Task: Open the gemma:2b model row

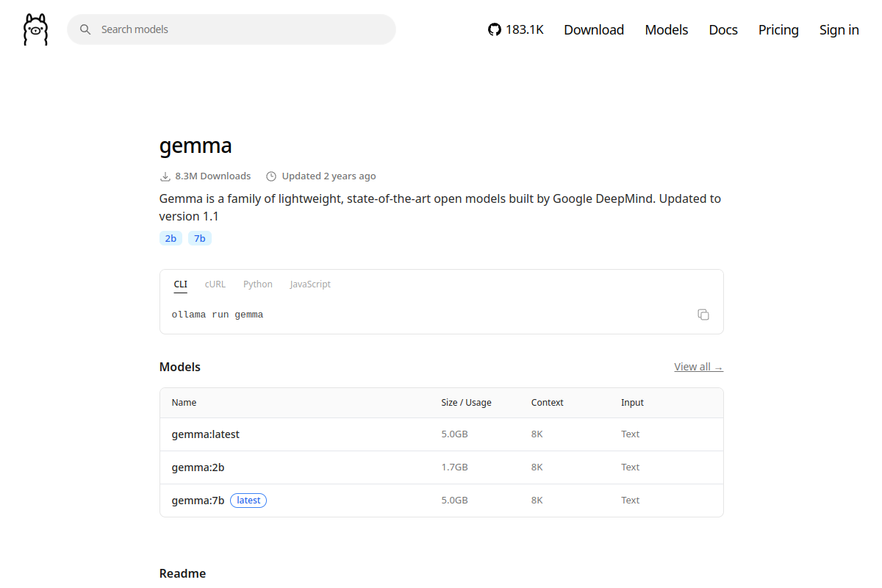Action: click(x=442, y=467)
